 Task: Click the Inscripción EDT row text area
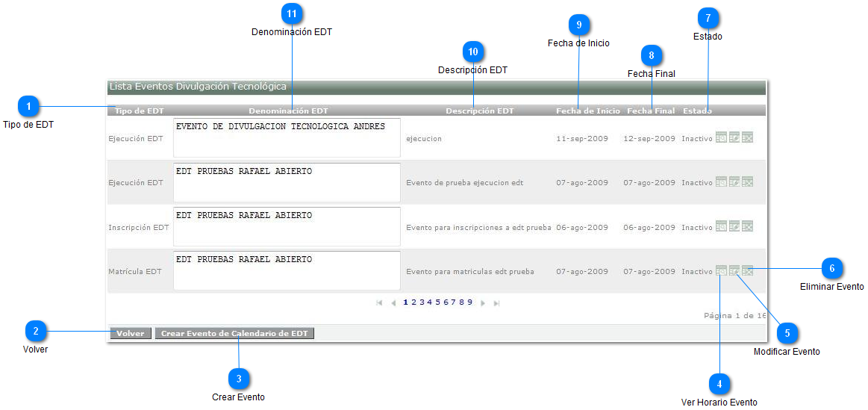(x=287, y=226)
